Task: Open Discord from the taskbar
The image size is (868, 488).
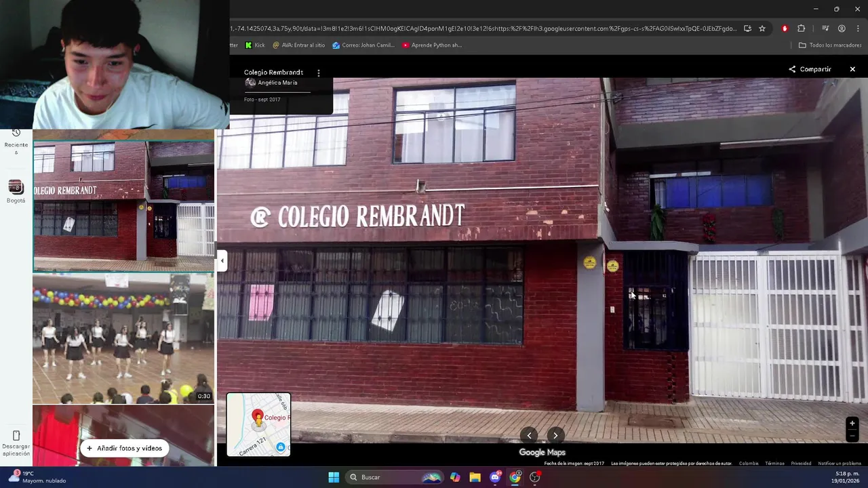Action: (x=495, y=477)
